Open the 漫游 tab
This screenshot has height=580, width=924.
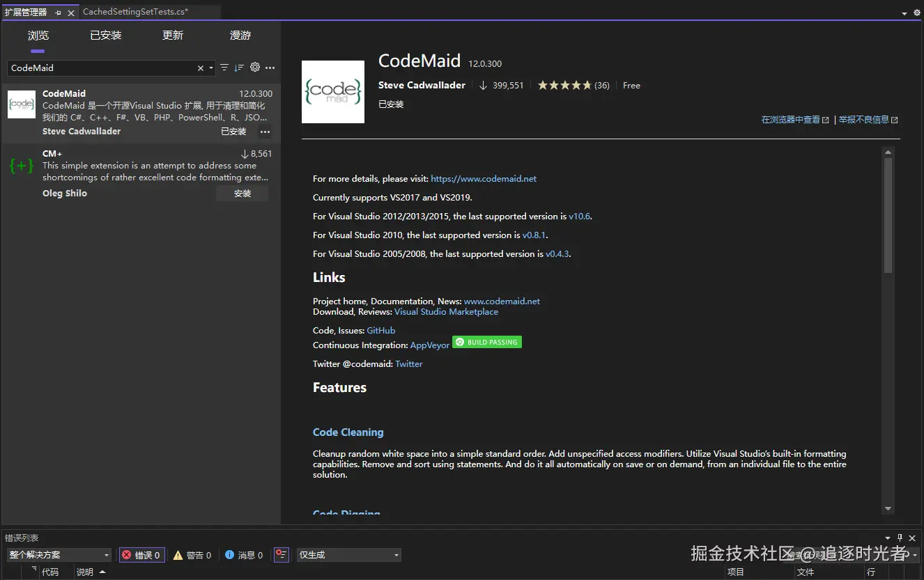pos(240,36)
